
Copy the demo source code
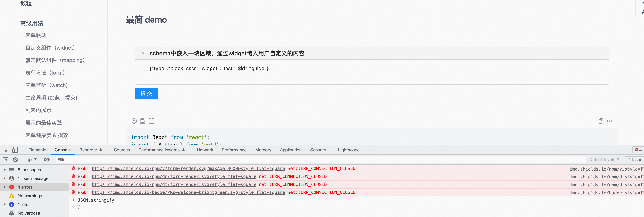601,121
